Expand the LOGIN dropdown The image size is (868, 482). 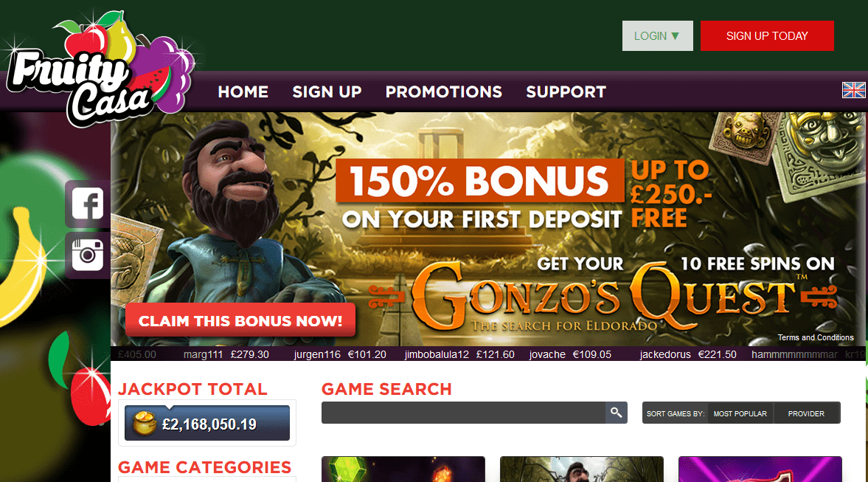[657, 36]
